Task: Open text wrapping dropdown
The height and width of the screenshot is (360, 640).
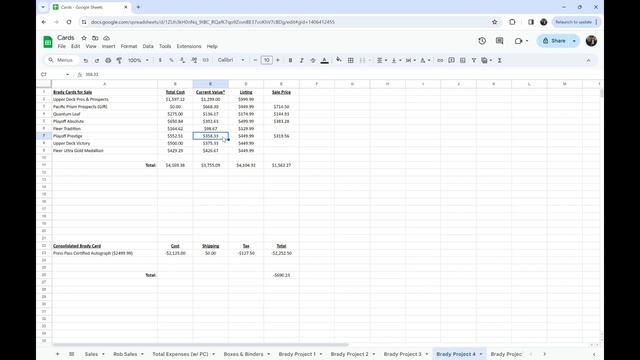Action: point(411,60)
